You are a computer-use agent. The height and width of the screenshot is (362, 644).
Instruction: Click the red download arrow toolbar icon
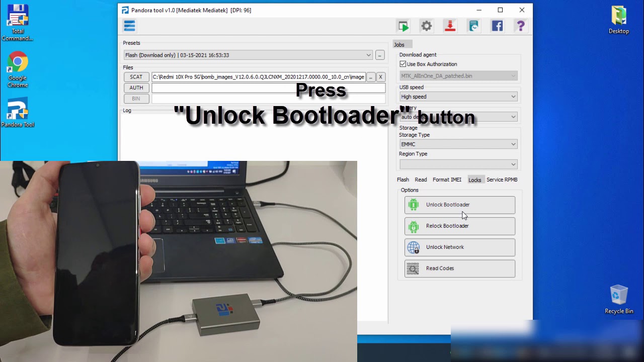pos(450,26)
